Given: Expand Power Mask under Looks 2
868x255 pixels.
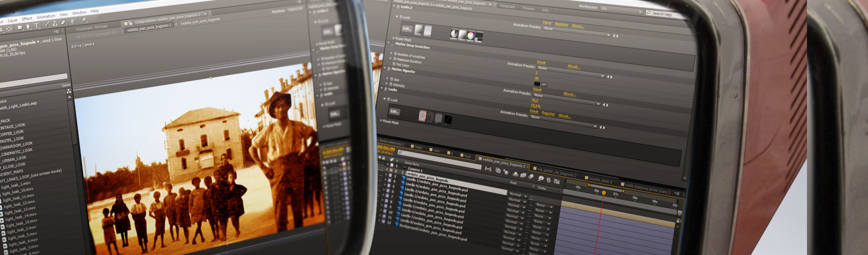Looking at the screenshot, I should tap(393, 38).
